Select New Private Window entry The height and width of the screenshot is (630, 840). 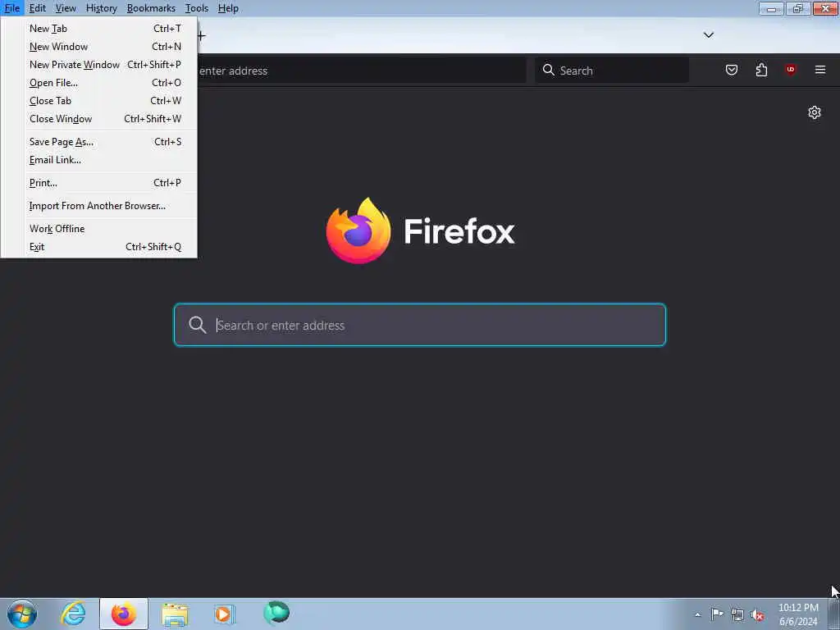[x=99, y=64]
